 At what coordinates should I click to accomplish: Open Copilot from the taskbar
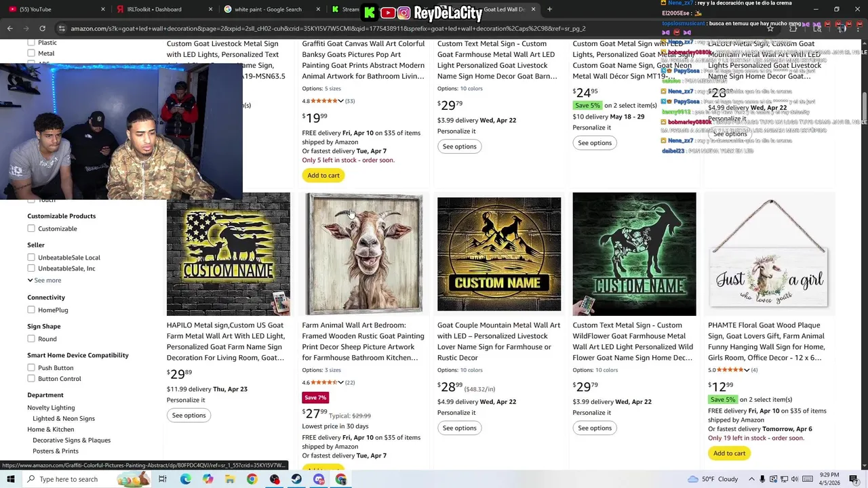pos(208,479)
